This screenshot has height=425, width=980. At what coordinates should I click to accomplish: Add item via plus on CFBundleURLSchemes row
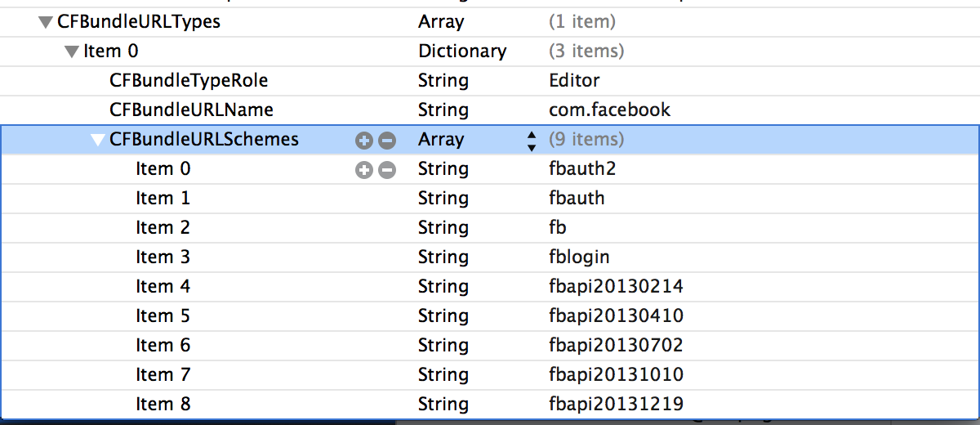(364, 141)
